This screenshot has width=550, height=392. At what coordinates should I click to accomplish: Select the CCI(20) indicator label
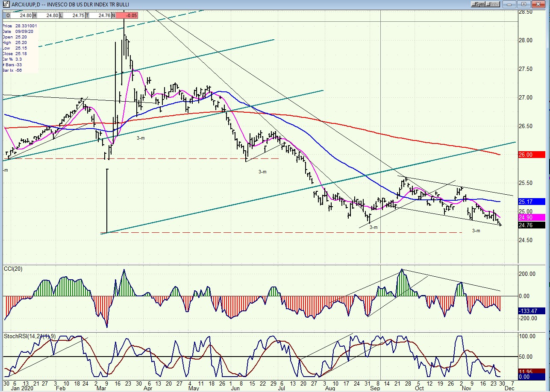(x=14, y=268)
